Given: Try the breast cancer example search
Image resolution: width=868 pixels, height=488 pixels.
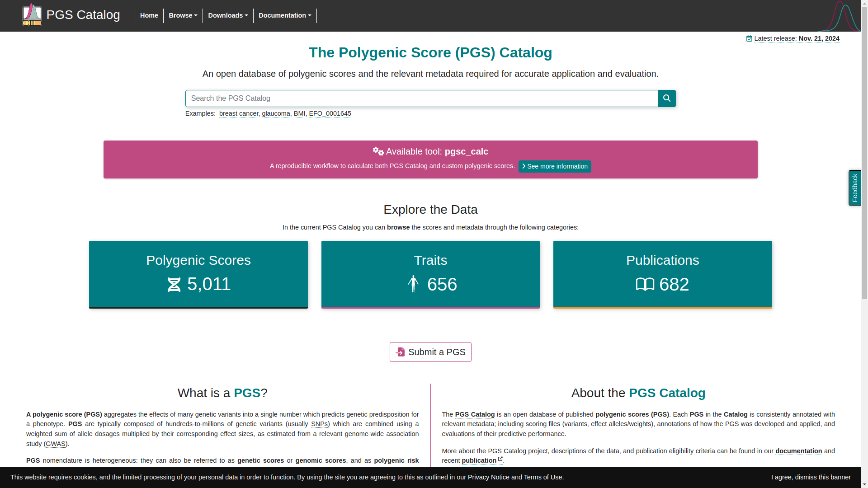Looking at the screenshot, I should click(239, 114).
